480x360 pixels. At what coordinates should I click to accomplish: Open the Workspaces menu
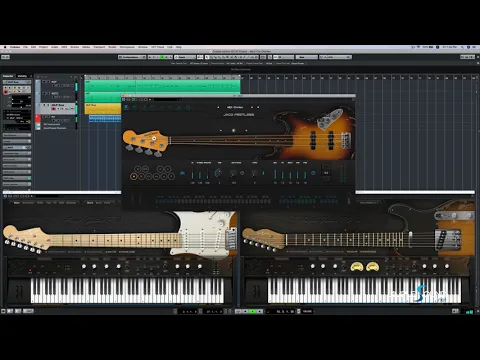pos(127,47)
